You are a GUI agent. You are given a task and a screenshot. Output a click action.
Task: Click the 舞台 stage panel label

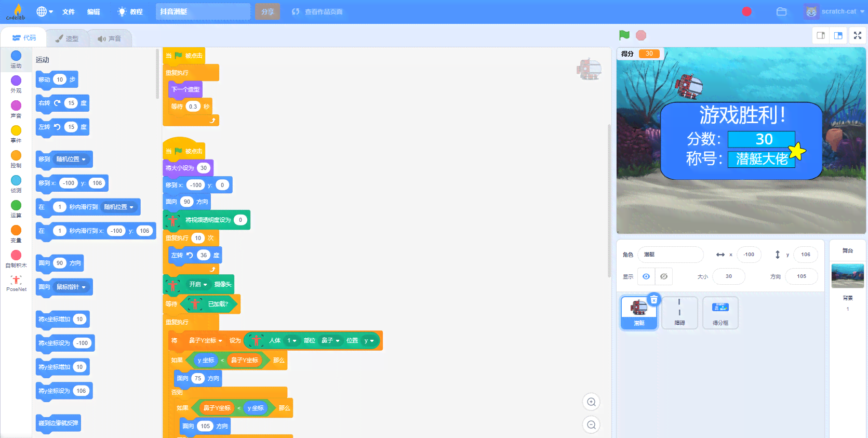[x=848, y=250]
